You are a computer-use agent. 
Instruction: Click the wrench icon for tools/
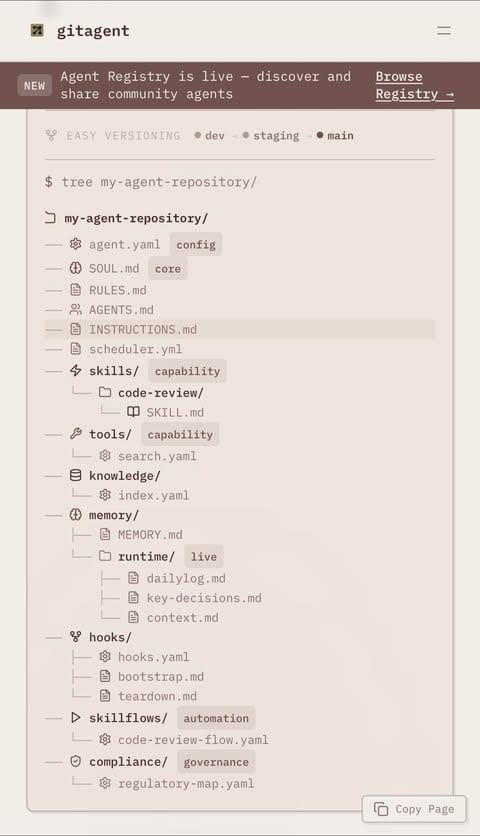point(76,434)
